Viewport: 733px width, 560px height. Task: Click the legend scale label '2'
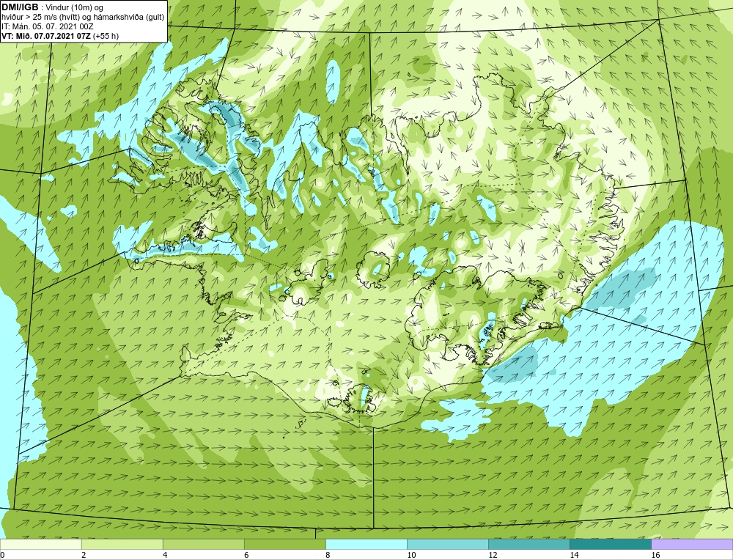pyautogui.click(x=84, y=555)
